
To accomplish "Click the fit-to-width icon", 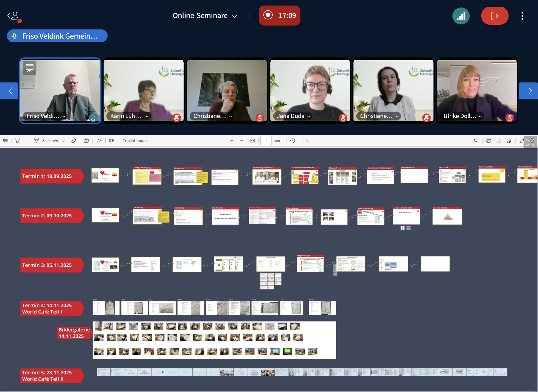I will [252, 141].
